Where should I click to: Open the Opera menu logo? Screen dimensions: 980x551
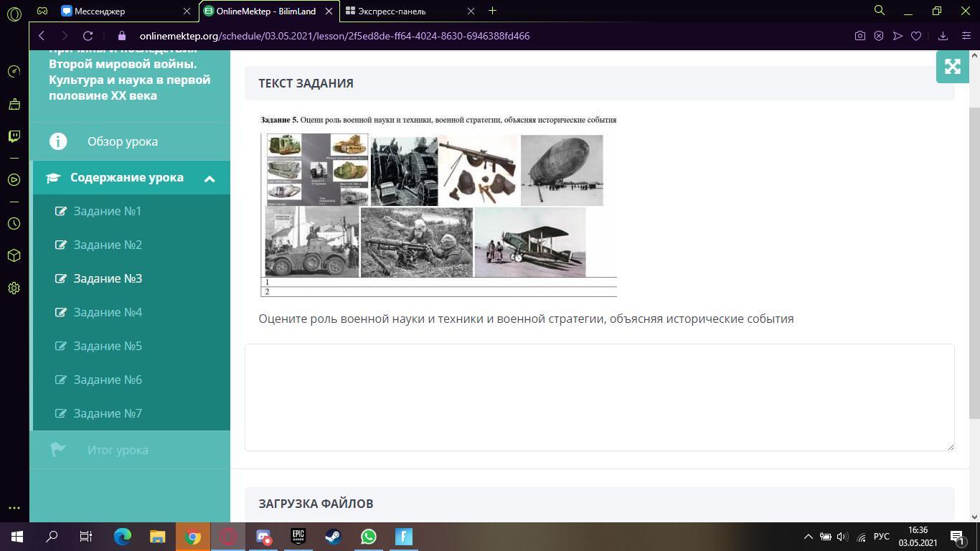click(14, 14)
